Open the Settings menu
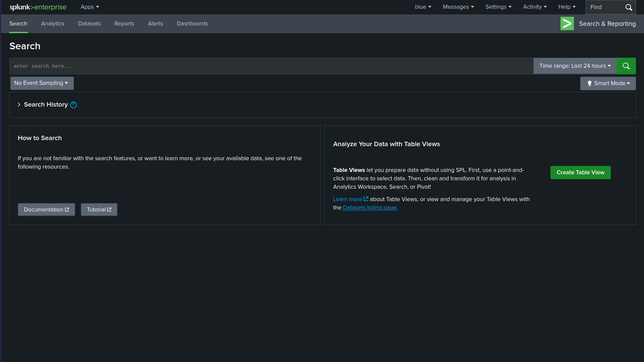 (498, 7)
